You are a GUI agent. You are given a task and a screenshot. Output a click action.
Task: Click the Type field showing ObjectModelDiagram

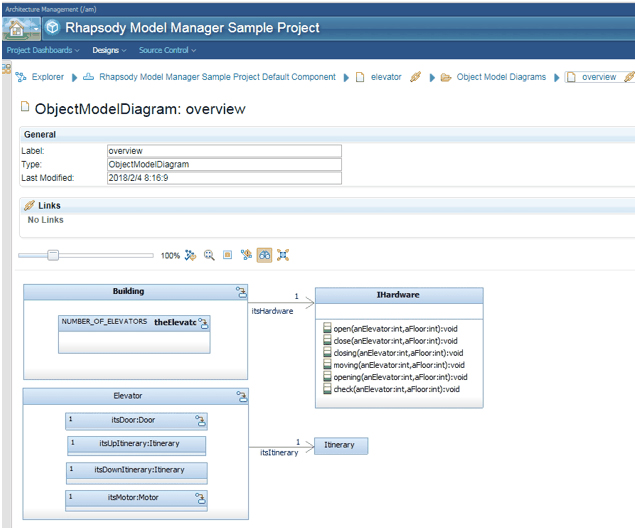(x=224, y=164)
